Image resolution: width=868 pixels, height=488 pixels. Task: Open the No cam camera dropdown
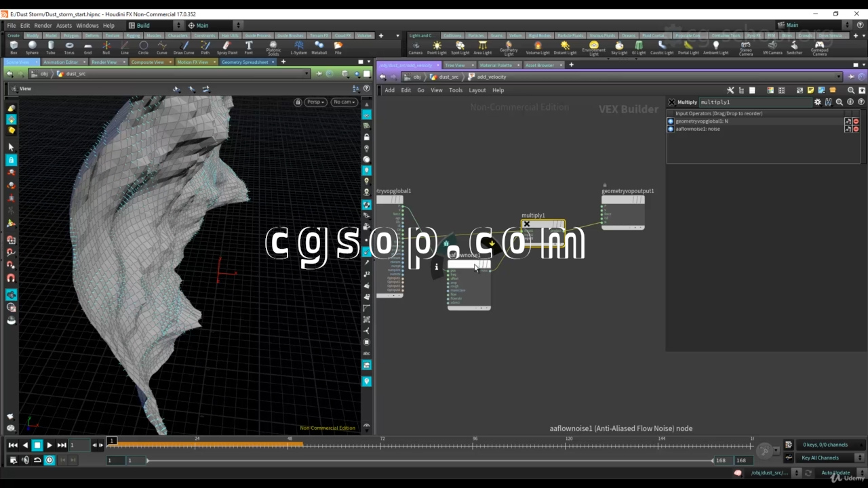tap(344, 102)
